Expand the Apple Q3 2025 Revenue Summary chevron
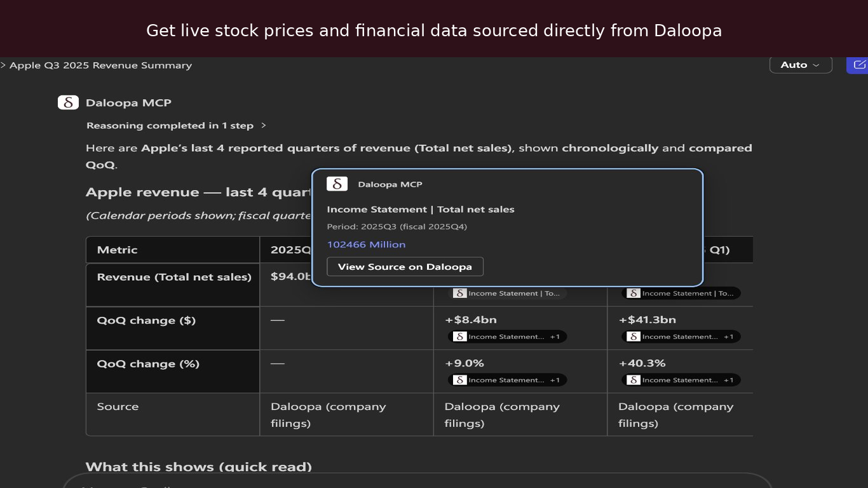868x488 pixels. [3, 65]
